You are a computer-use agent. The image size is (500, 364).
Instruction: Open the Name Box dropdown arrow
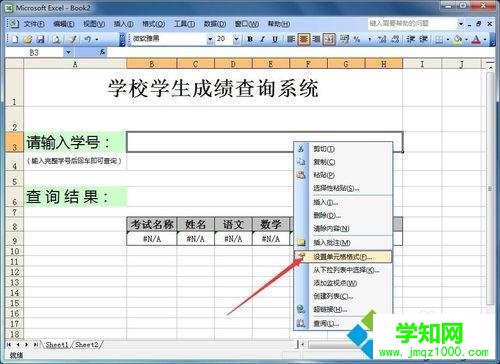pos(68,52)
